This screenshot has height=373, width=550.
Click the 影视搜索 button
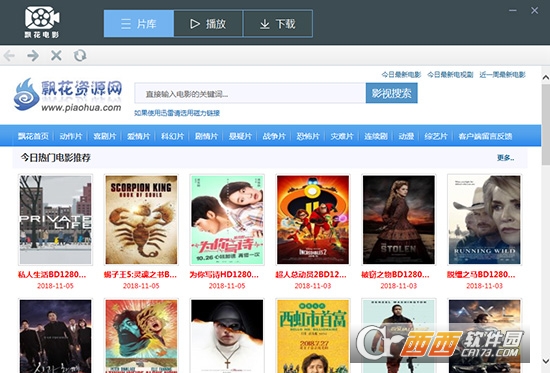point(391,93)
